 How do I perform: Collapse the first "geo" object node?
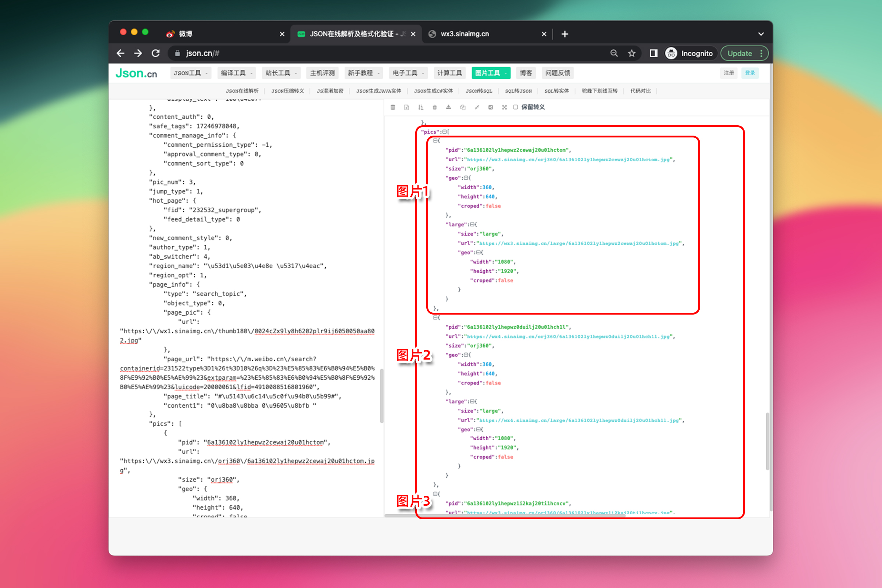point(466,178)
